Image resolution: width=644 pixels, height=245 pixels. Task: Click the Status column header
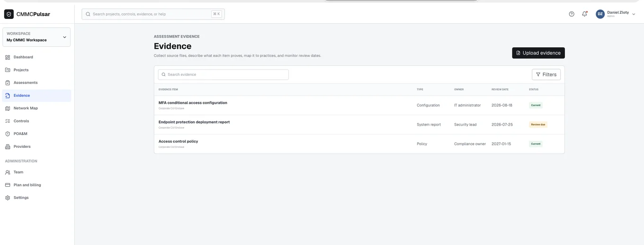pyautogui.click(x=534, y=90)
